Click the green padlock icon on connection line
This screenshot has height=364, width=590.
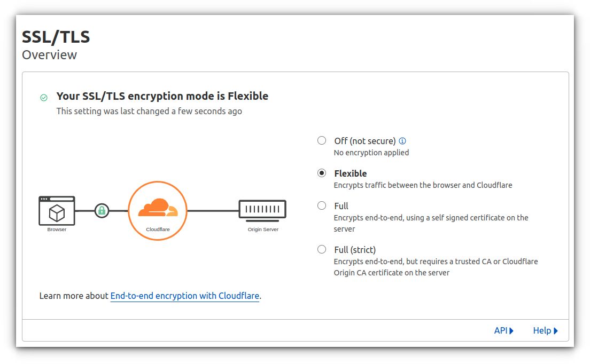[102, 211]
